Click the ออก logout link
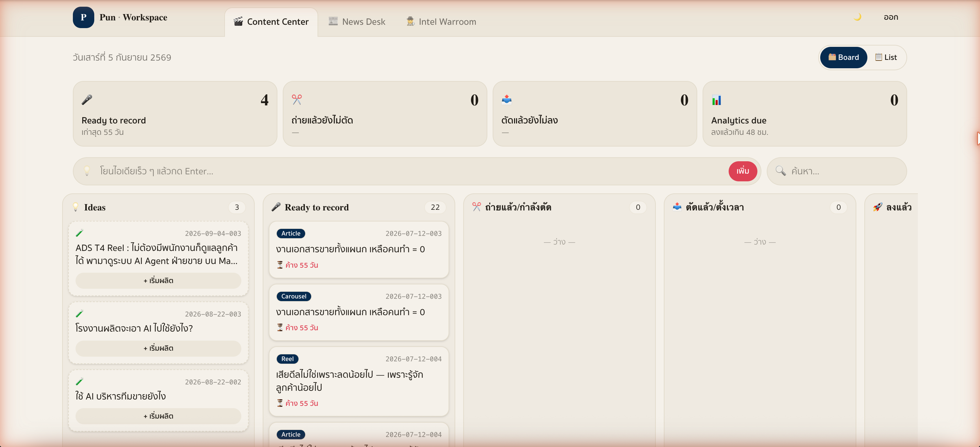Viewport: 980px width, 447px height. (891, 17)
